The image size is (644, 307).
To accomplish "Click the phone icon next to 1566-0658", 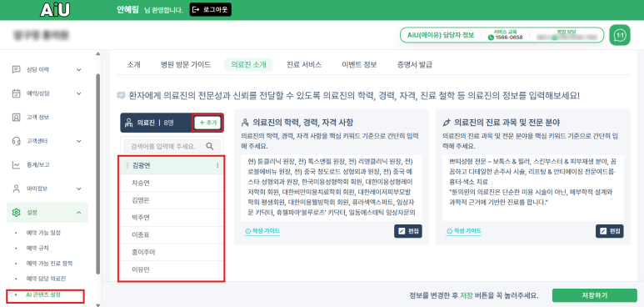I will point(491,38).
